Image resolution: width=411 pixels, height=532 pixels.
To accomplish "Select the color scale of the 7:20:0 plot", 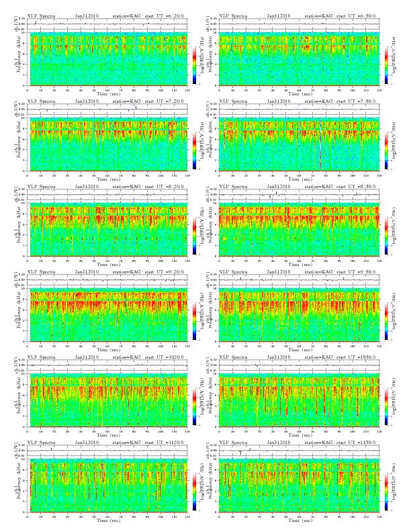I will (x=194, y=150).
